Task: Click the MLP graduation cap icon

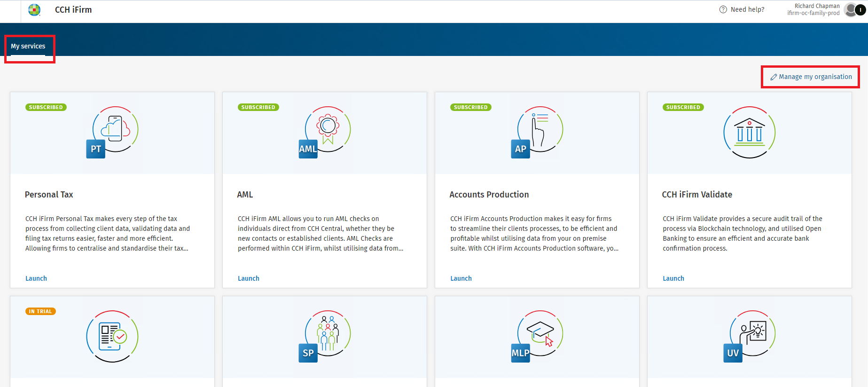Action: point(537,336)
